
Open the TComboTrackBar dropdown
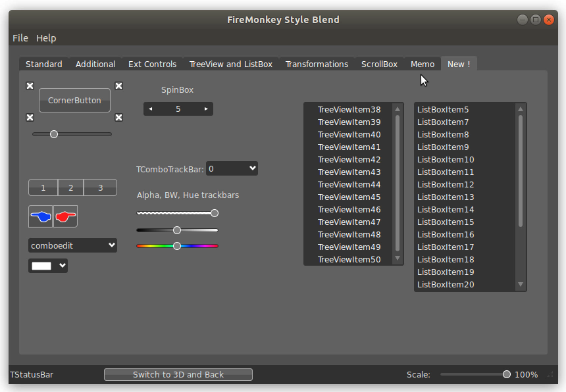click(252, 168)
